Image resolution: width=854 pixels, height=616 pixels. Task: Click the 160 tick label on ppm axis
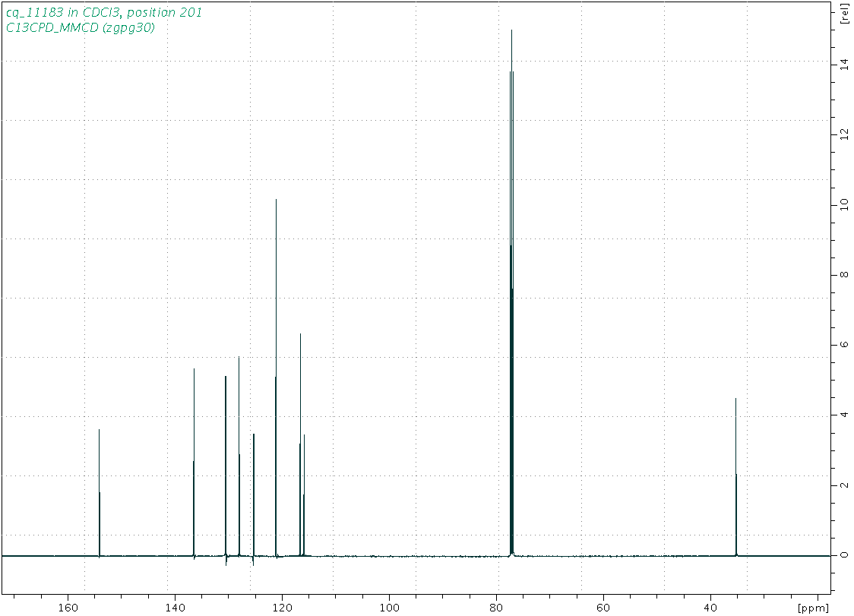coord(68,606)
